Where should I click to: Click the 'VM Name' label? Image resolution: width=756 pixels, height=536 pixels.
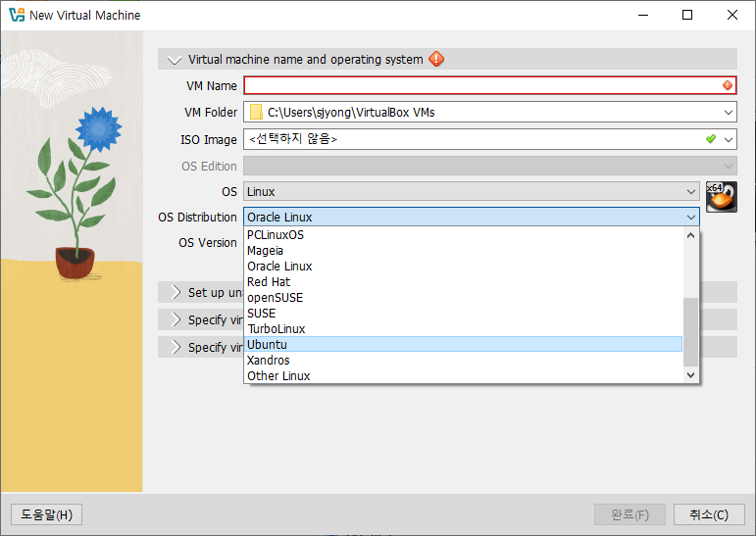point(212,86)
